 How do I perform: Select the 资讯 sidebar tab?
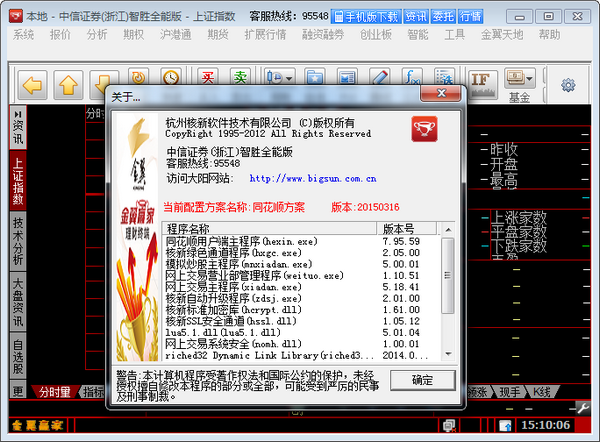[18, 127]
